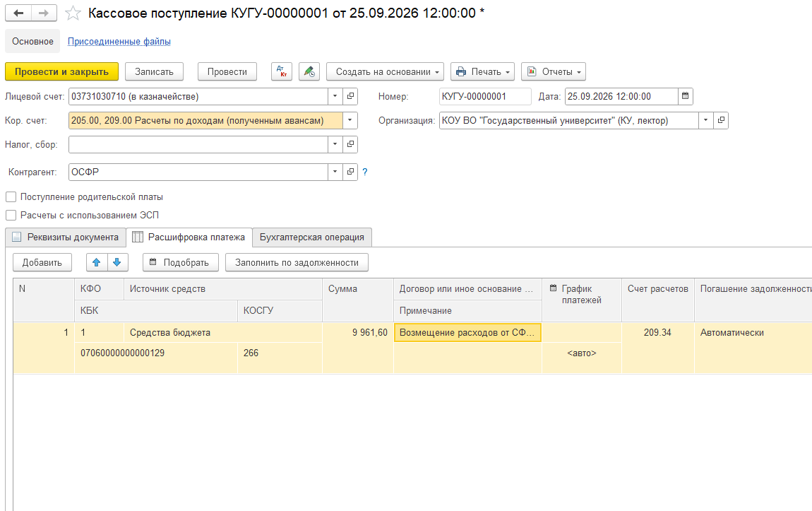Switch to Реквизиты документа tab

(x=66, y=237)
